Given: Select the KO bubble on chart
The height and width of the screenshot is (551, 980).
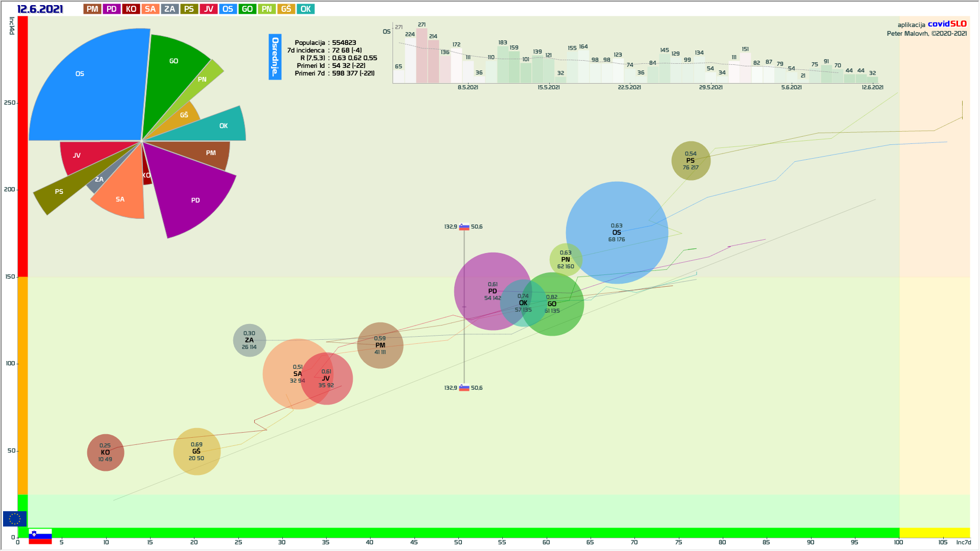Looking at the screenshot, I should (105, 453).
